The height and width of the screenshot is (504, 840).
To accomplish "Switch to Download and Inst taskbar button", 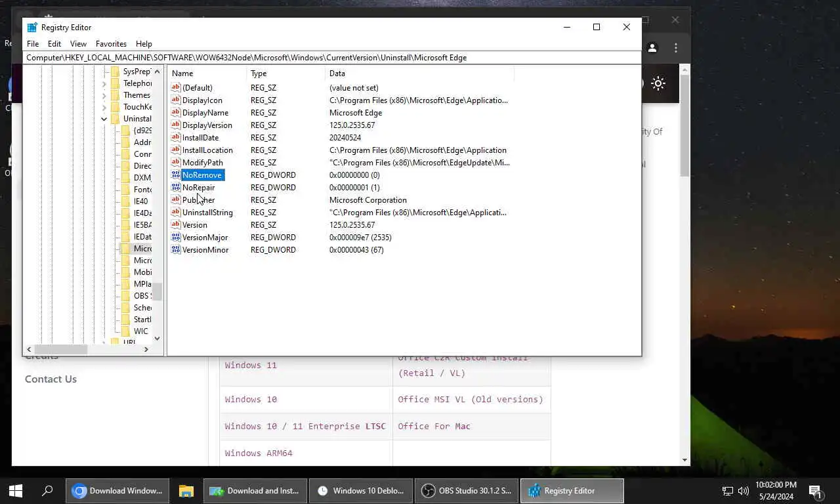I will point(255,490).
